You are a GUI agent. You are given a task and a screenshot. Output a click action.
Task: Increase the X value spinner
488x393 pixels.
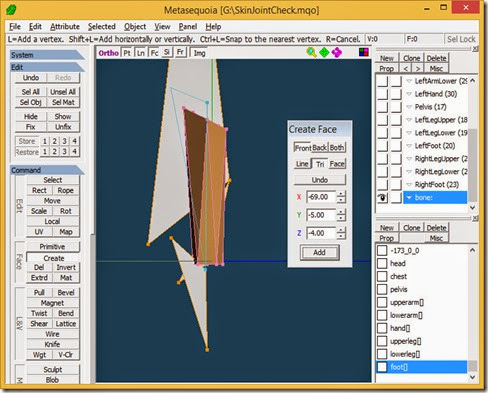(341, 194)
